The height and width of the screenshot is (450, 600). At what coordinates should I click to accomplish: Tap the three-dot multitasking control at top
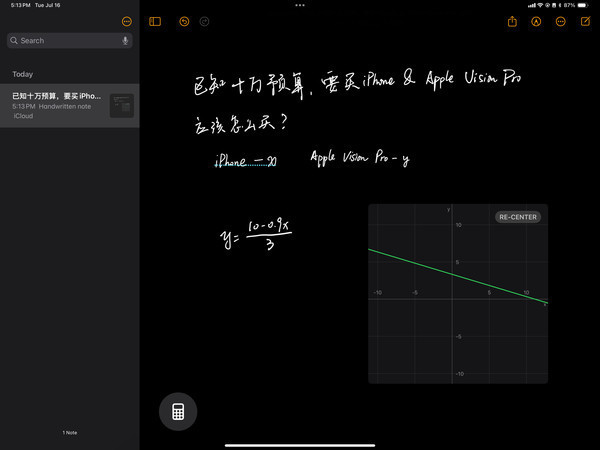point(300,5)
